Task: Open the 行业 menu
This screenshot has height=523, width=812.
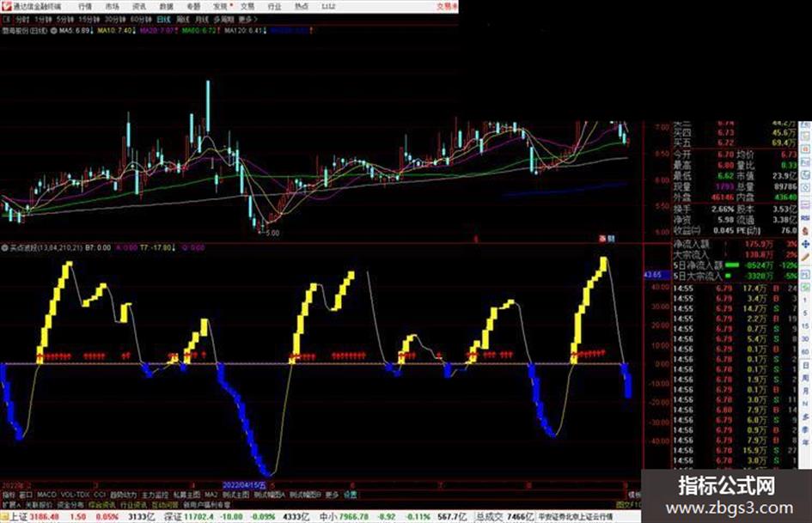Action: tap(274, 6)
